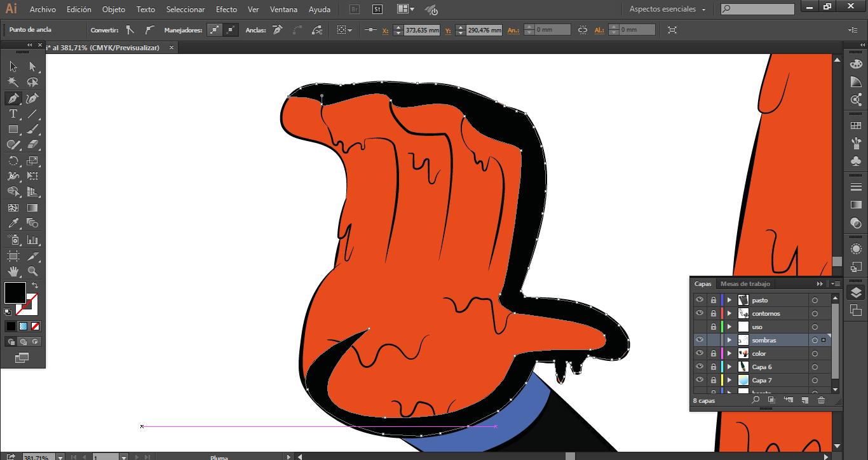The width and height of the screenshot is (868, 460).
Task: Choose the Symbol Sprayer tool
Action: (x=13, y=240)
